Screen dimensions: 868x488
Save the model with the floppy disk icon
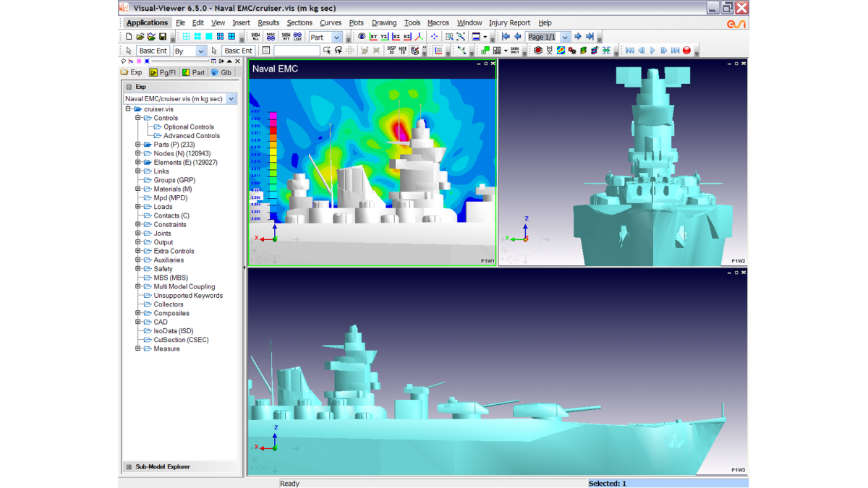163,37
